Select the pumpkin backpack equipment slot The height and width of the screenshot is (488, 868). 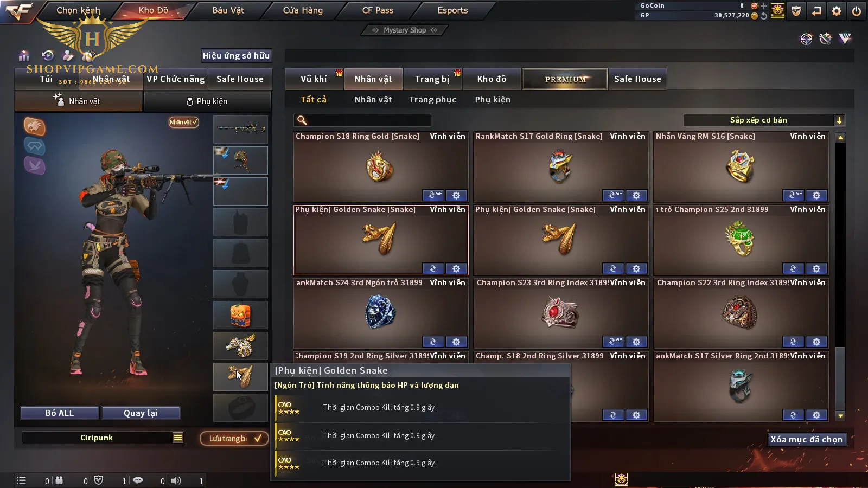click(x=240, y=315)
